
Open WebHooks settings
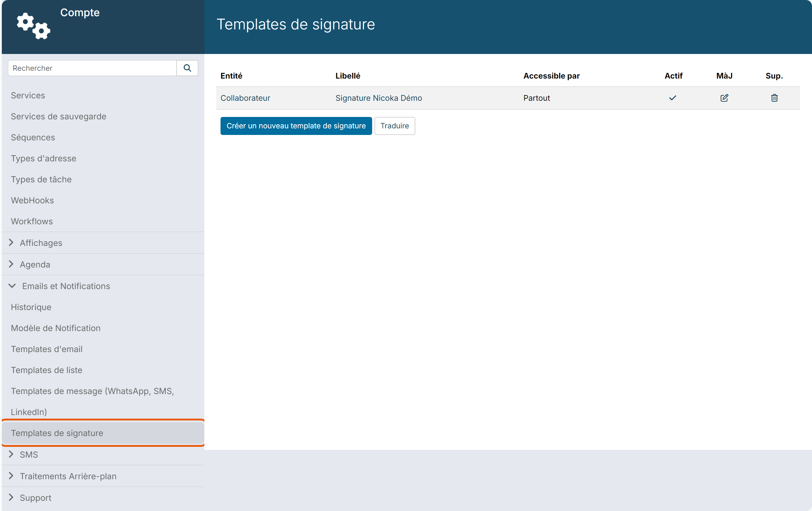(32, 200)
